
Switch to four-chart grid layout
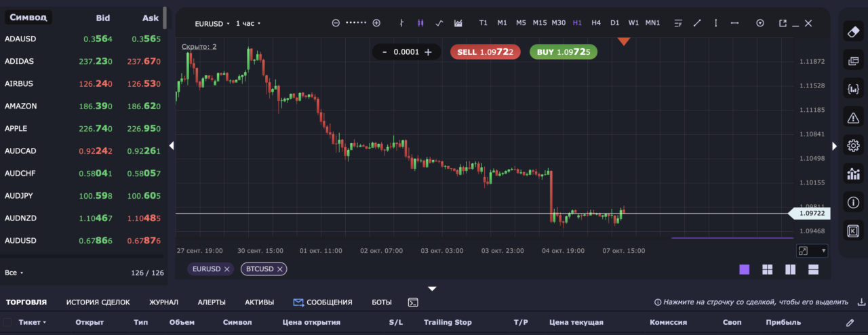(x=768, y=269)
